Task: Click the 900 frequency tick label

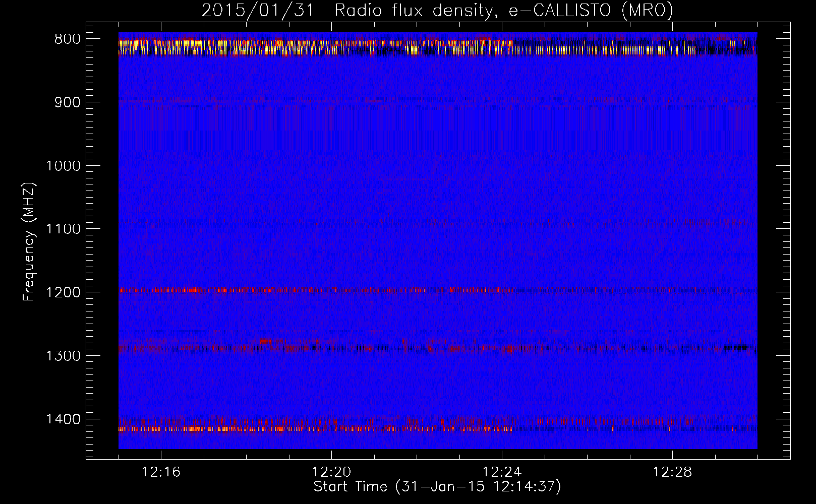Action: point(67,102)
